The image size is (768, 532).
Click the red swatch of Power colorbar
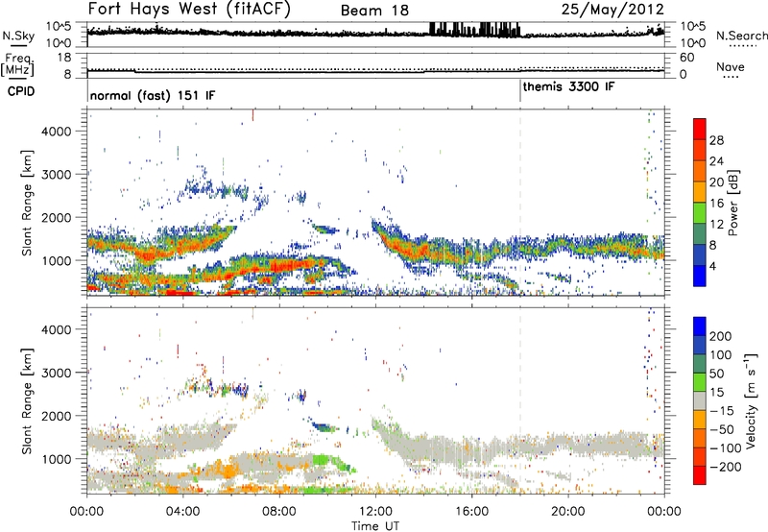click(700, 129)
